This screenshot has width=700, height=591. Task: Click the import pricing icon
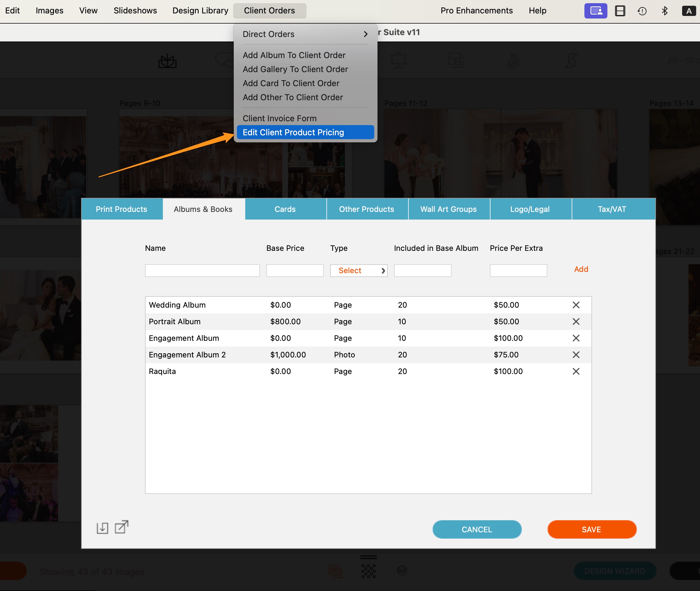pyautogui.click(x=102, y=528)
